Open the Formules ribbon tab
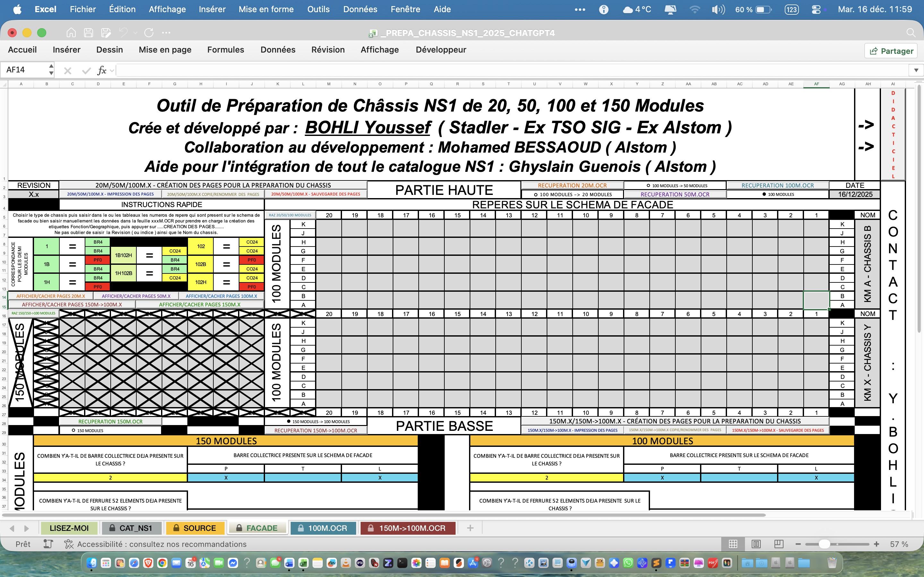The width and height of the screenshot is (924, 577). click(x=225, y=50)
